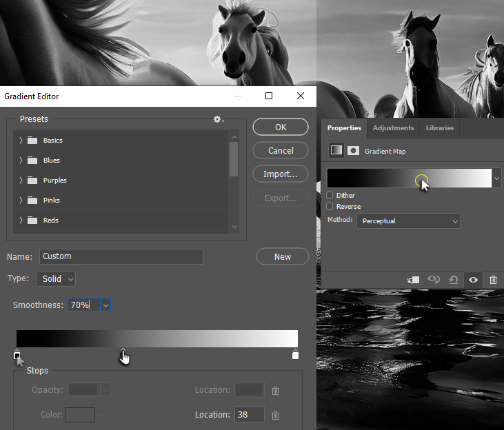Click the gradient preview bar in Properties
The height and width of the screenshot is (430, 504).
pyautogui.click(x=409, y=178)
